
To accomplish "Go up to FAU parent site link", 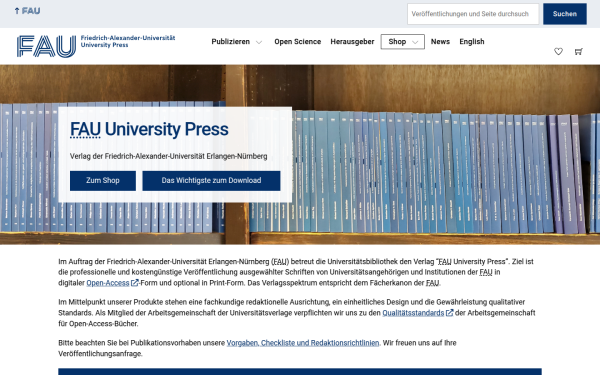I will click(27, 11).
